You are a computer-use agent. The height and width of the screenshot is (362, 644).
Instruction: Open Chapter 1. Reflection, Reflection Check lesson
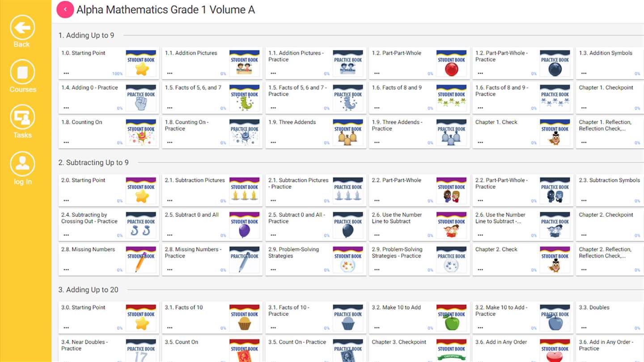coord(605,125)
